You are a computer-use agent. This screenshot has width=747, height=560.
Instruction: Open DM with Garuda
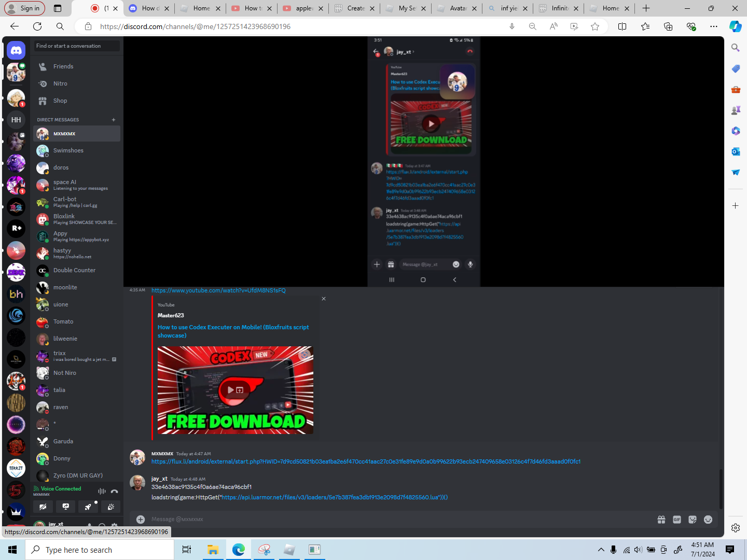click(x=77, y=441)
